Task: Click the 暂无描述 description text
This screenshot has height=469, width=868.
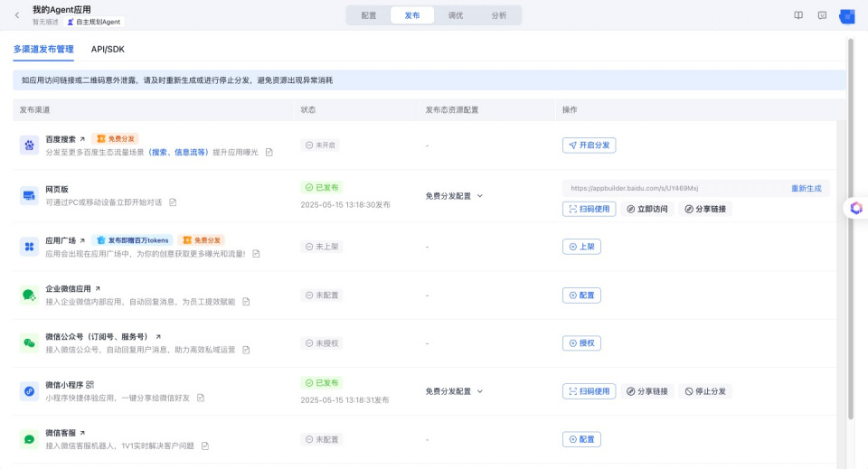Action: point(45,22)
